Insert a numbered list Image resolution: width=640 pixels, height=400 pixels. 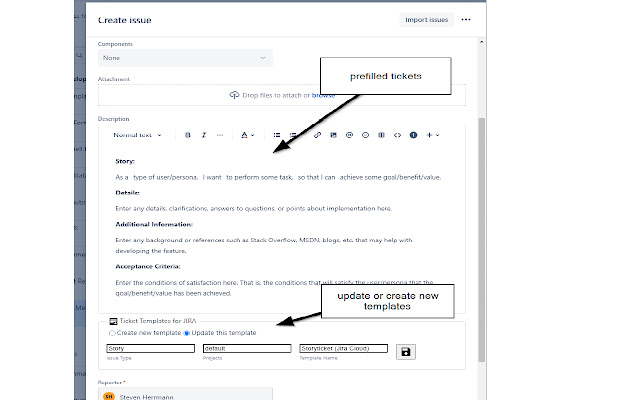293,135
